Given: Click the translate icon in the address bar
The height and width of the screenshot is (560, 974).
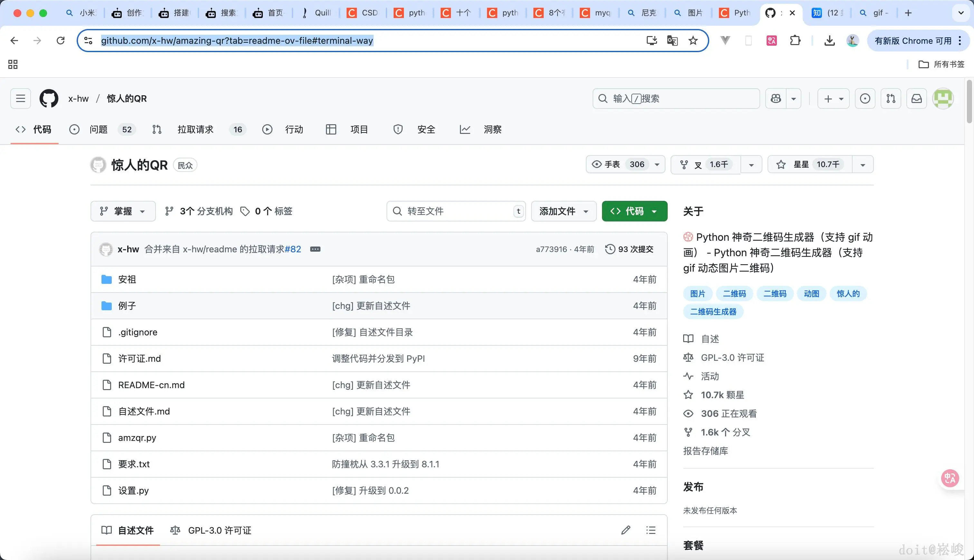Looking at the screenshot, I should point(672,40).
